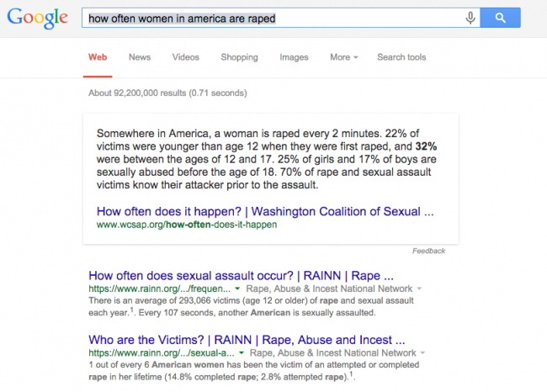The height and width of the screenshot is (392, 547).
Task: Expand gray arrow after second RAINN Network label
Action: [422, 353]
